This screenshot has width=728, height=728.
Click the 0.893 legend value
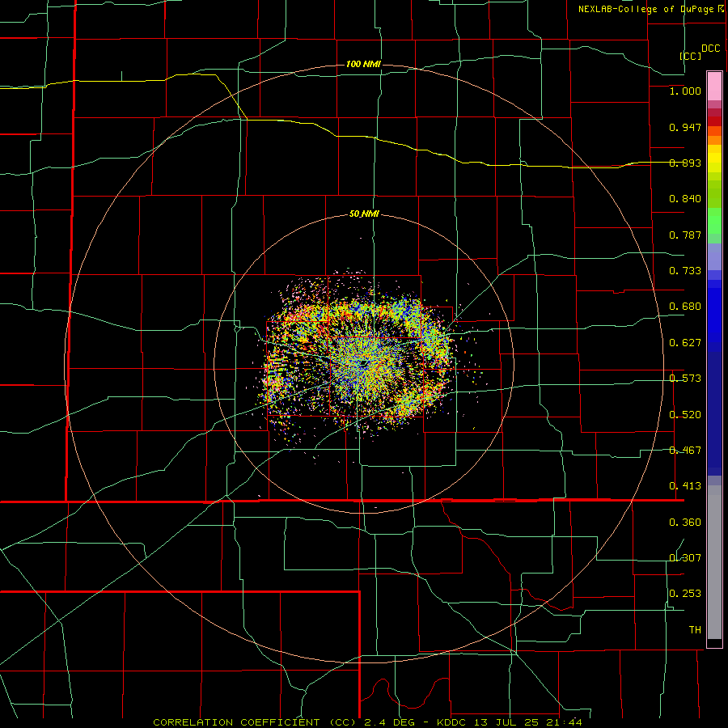point(685,163)
